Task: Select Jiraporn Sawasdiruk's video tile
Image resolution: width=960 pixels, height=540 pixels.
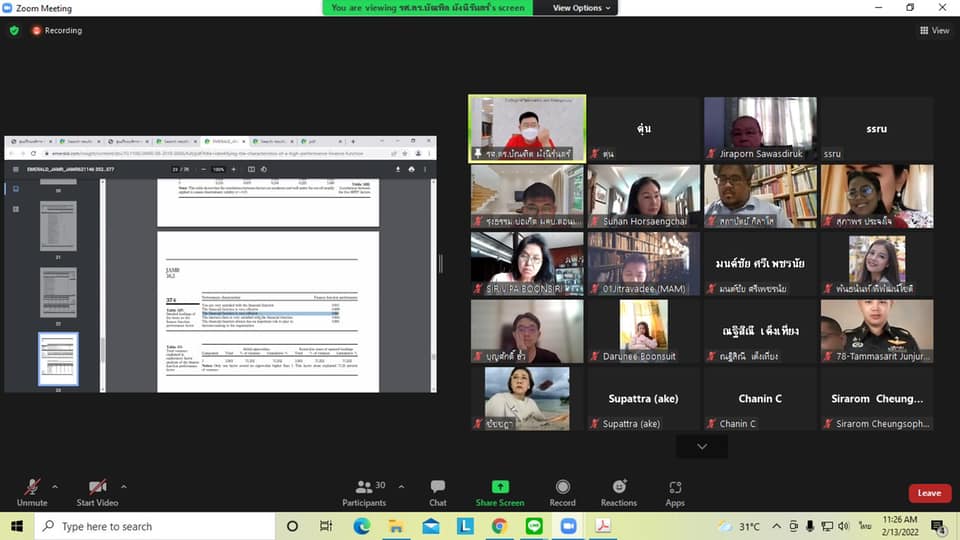Action: point(760,129)
